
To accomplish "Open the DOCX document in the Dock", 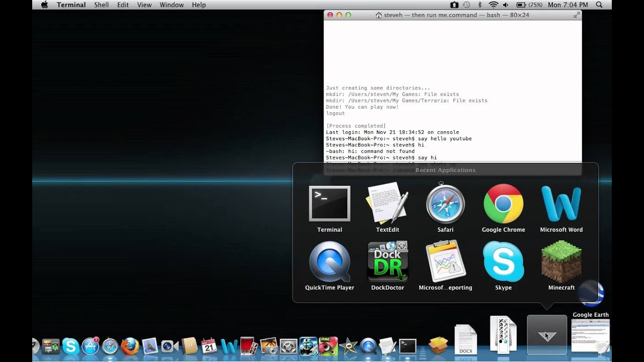I will click(x=465, y=340).
